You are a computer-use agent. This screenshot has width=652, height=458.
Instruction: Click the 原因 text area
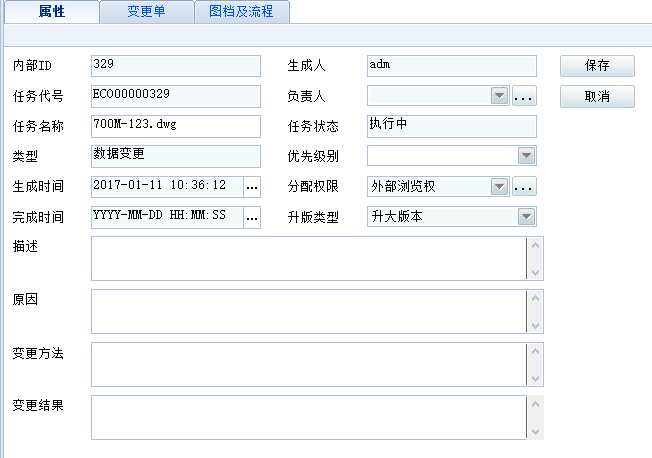308,311
